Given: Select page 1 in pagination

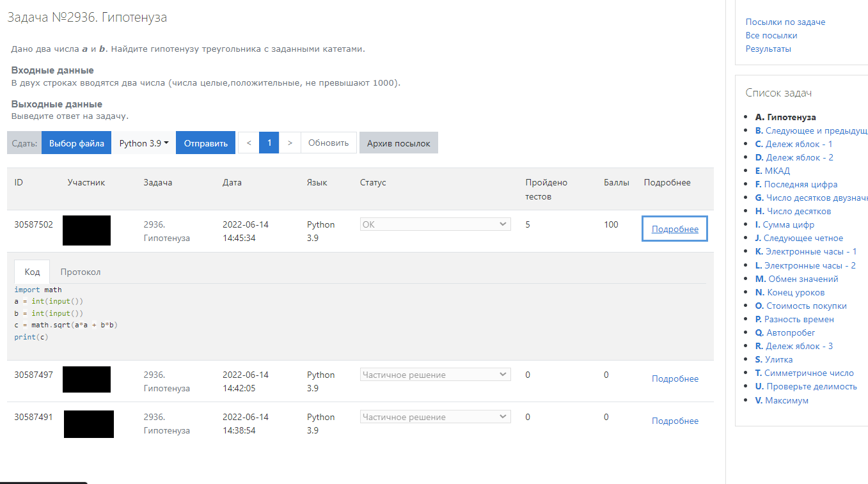Looking at the screenshot, I should tap(269, 143).
